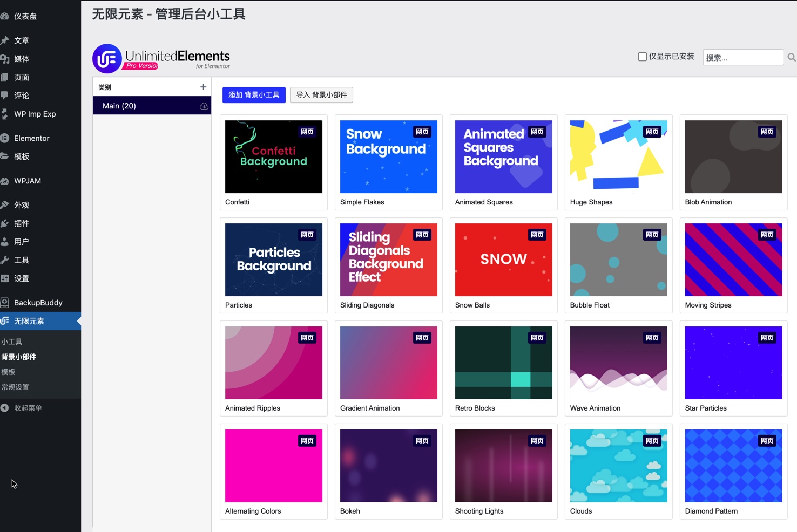Click the search magnifier icon
This screenshot has width=797, height=532.
click(792, 57)
